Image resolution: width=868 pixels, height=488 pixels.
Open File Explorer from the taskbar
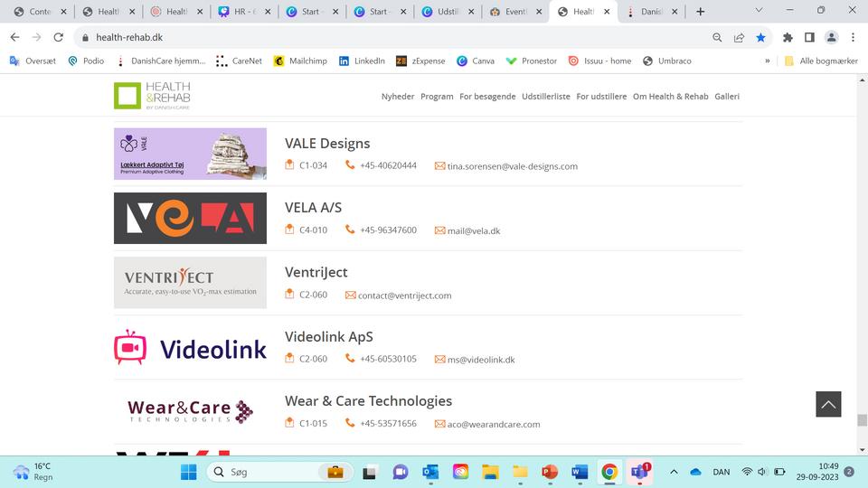pyautogui.click(x=490, y=472)
